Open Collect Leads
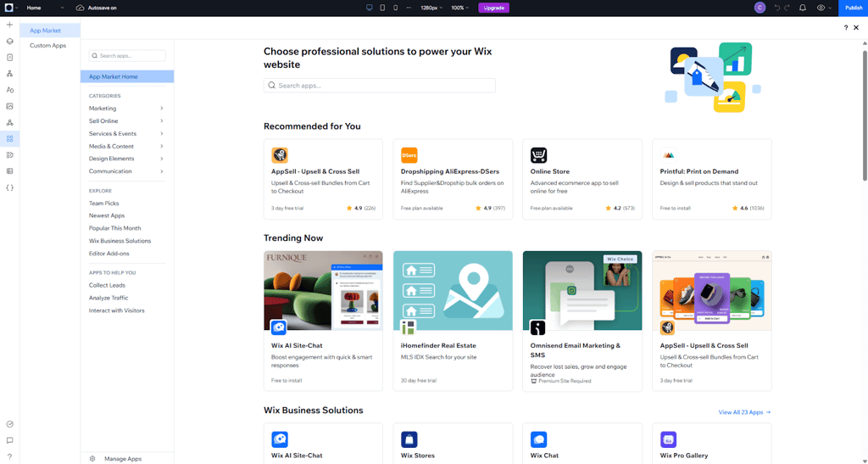Image resolution: width=868 pixels, height=464 pixels. pos(108,285)
